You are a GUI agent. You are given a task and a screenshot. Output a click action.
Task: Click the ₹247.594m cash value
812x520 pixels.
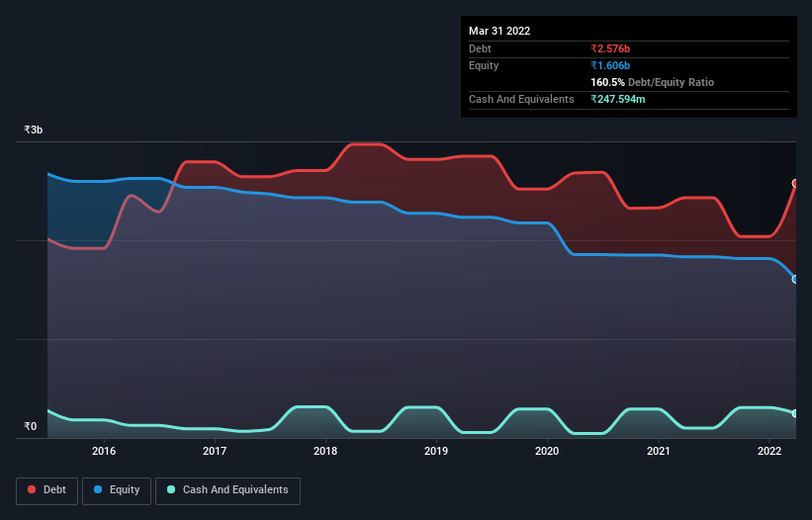[x=618, y=99]
